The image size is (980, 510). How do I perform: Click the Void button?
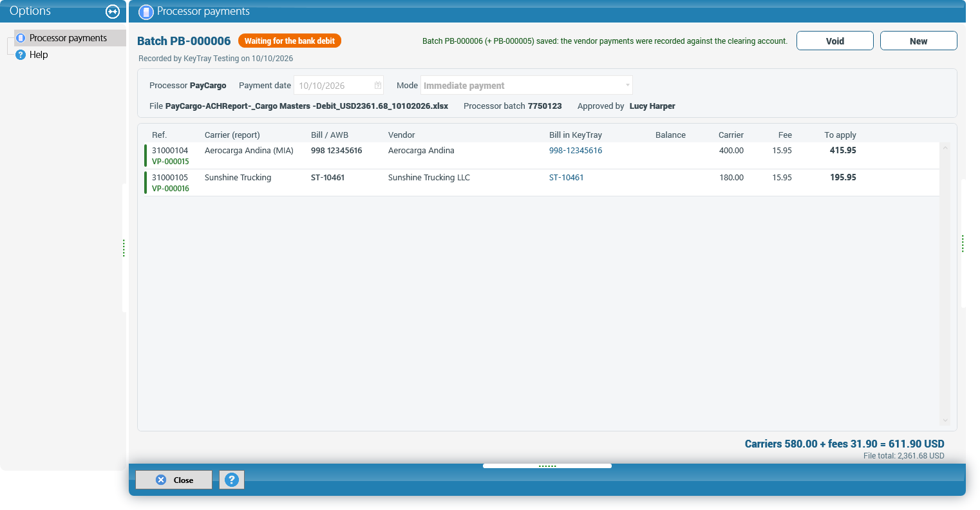[835, 41]
